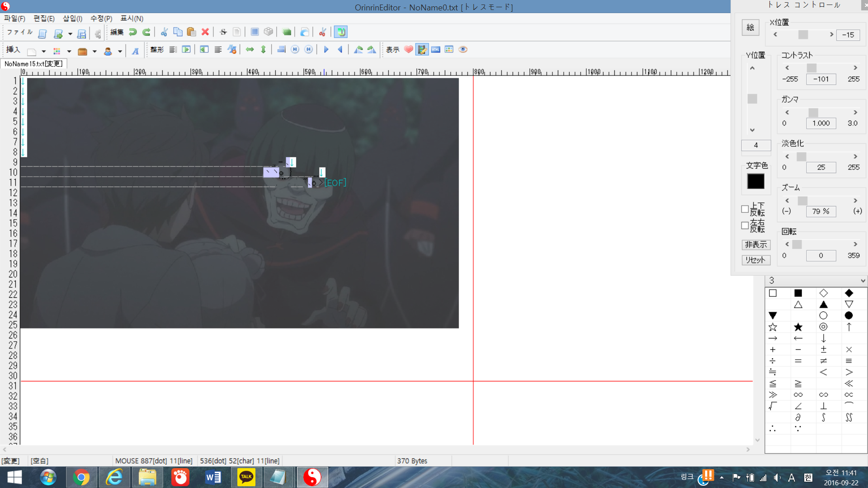Click the save file icon

[82, 34]
